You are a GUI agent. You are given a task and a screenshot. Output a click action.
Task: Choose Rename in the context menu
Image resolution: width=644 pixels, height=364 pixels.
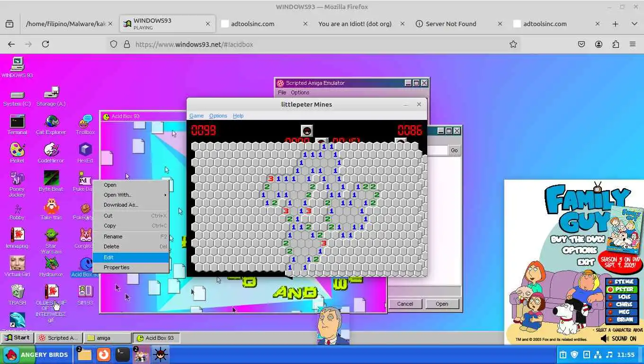[x=131, y=237]
